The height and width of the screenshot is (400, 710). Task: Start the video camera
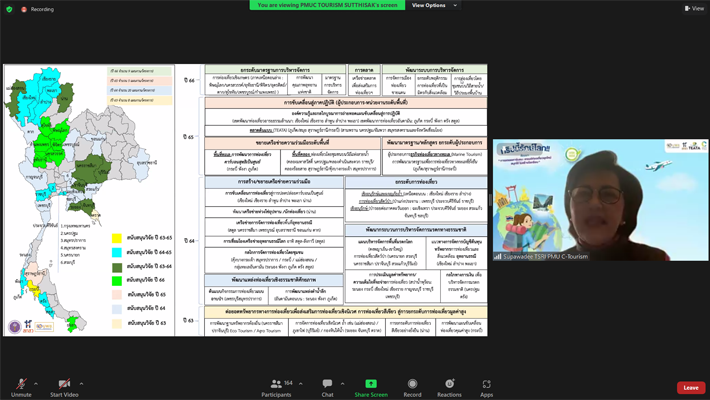click(x=65, y=385)
